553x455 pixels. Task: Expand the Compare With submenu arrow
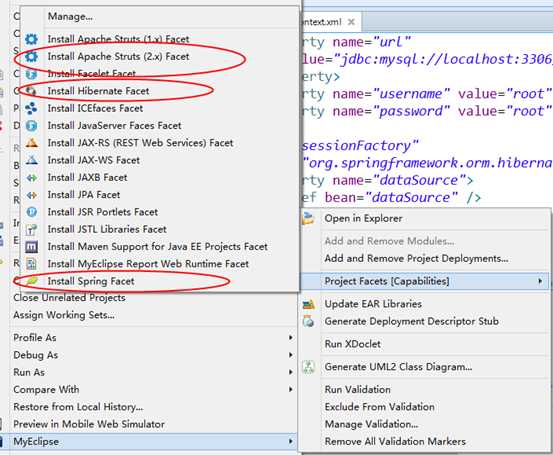click(x=291, y=389)
